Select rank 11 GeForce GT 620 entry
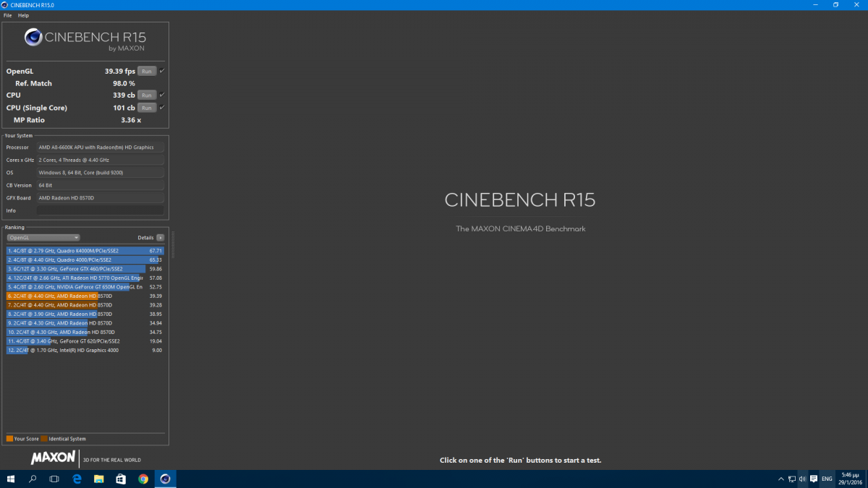Screen dimensions: 868x488 click(x=85, y=341)
